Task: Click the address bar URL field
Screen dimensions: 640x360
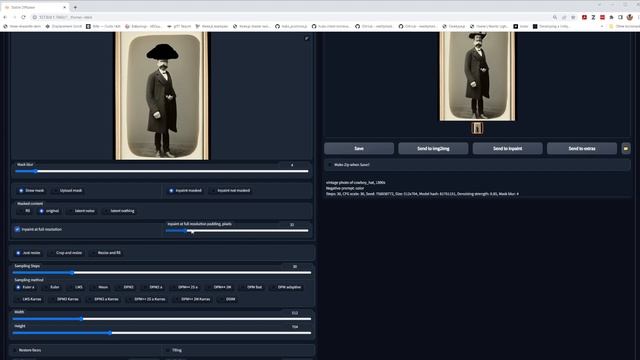Action: [x=286, y=17]
